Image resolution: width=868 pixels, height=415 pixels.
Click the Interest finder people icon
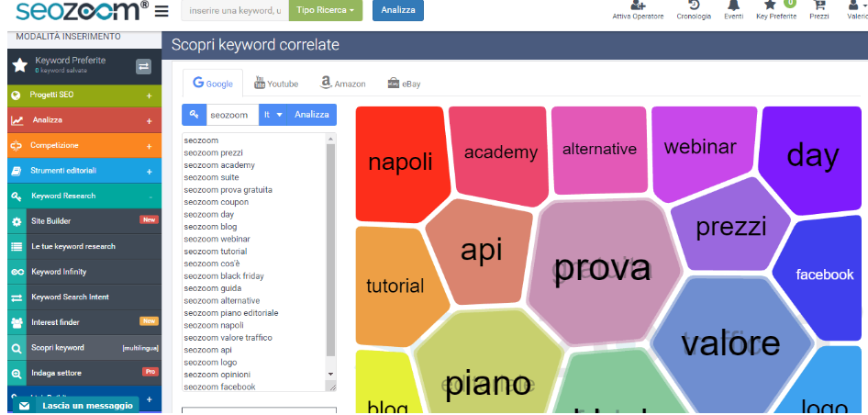click(17, 323)
